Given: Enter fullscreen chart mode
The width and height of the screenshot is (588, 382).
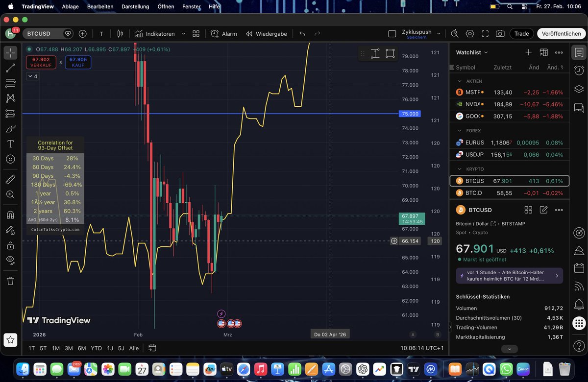Looking at the screenshot, I should [x=485, y=33].
